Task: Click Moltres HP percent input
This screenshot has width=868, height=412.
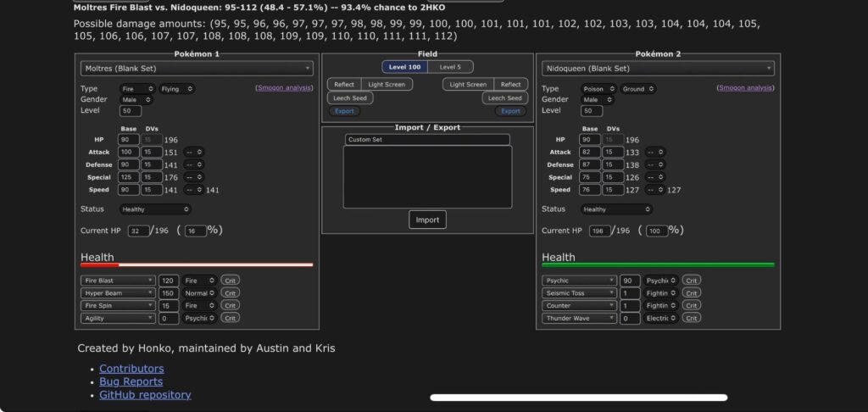Action: click(x=196, y=231)
